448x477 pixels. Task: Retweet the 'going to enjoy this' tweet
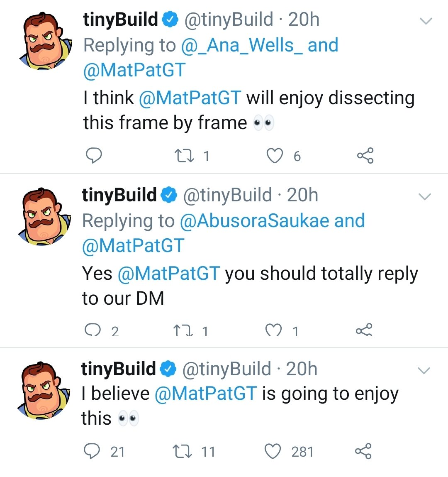tap(181, 451)
